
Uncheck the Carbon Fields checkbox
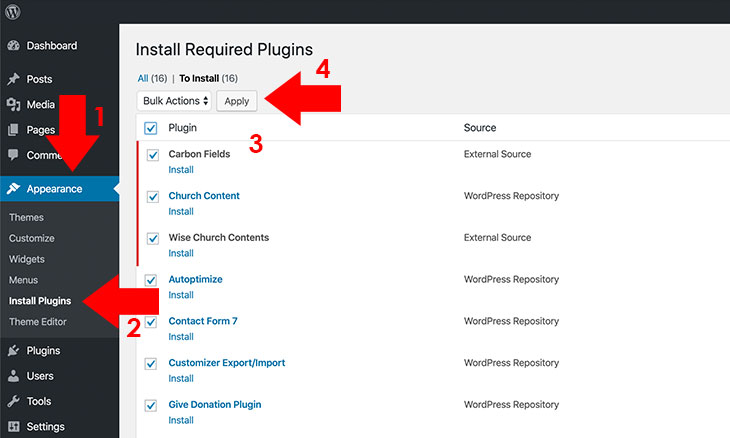pos(153,155)
